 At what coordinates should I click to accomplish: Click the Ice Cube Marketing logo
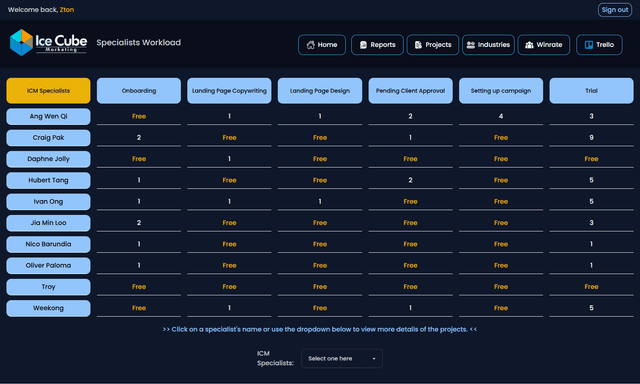pyautogui.click(x=48, y=42)
